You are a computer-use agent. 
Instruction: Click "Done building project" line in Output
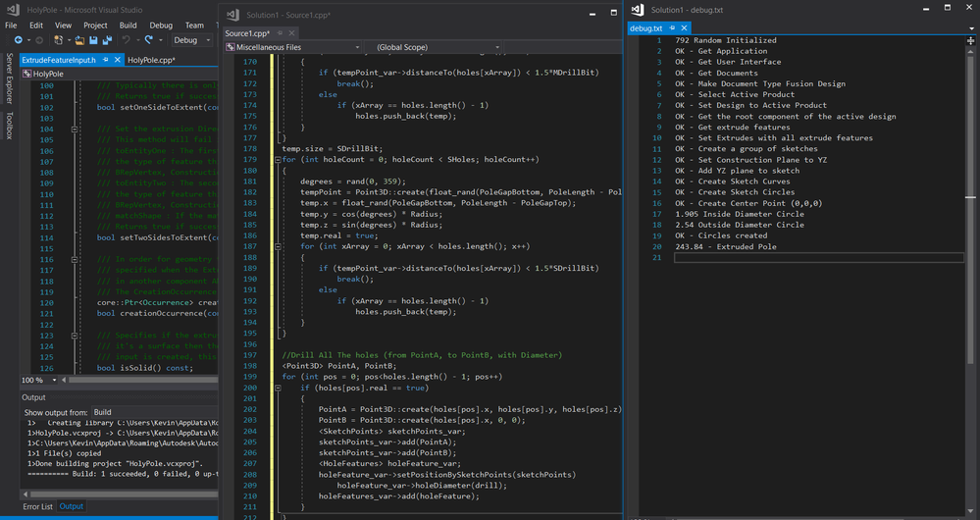tap(116, 464)
